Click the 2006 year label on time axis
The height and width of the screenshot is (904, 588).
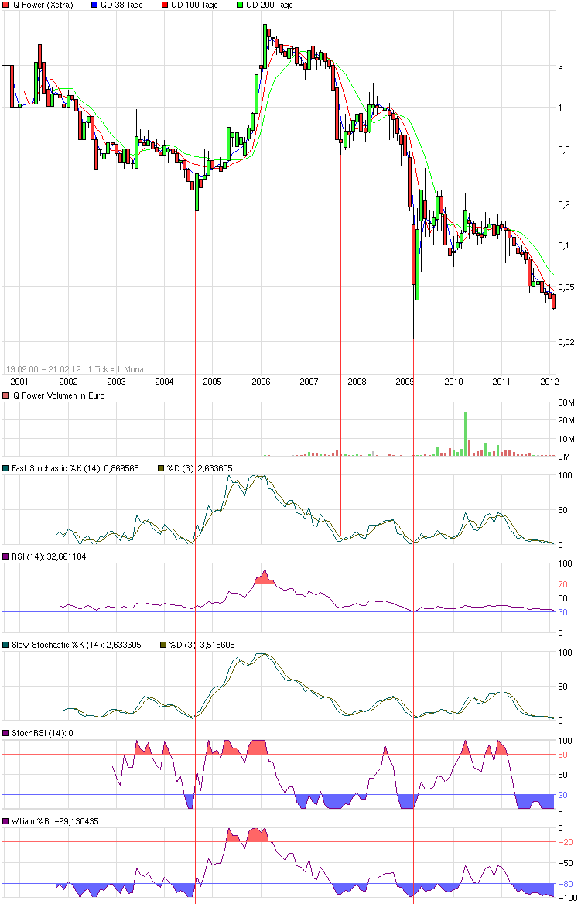[x=261, y=382]
